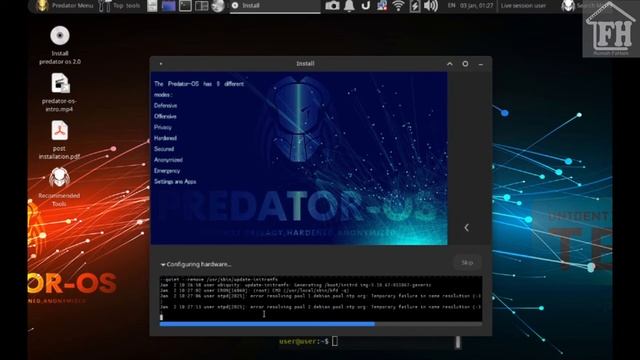The image size is (640, 360).
Task: Click the Install window title text
Action: click(x=305, y=64)
